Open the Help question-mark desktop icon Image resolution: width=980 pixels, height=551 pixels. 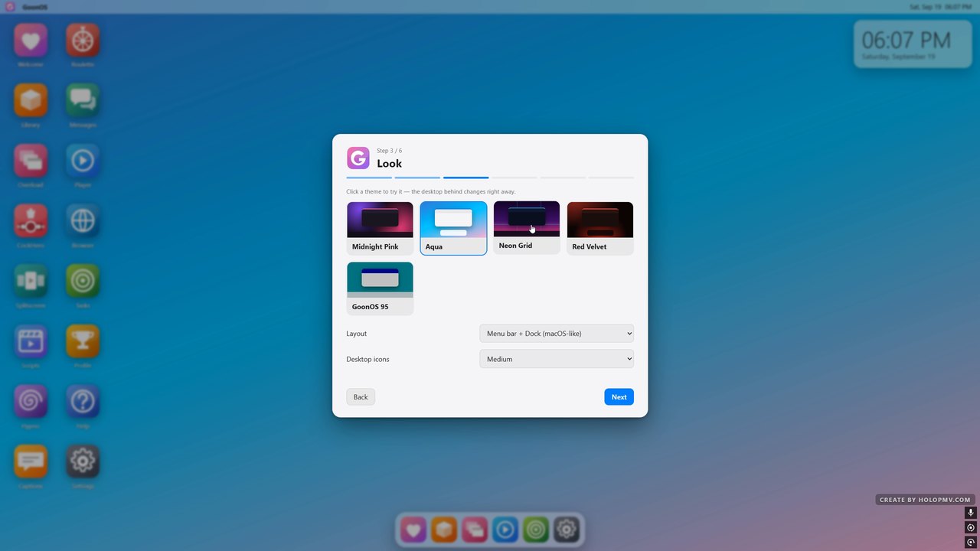tap(83, 402)
